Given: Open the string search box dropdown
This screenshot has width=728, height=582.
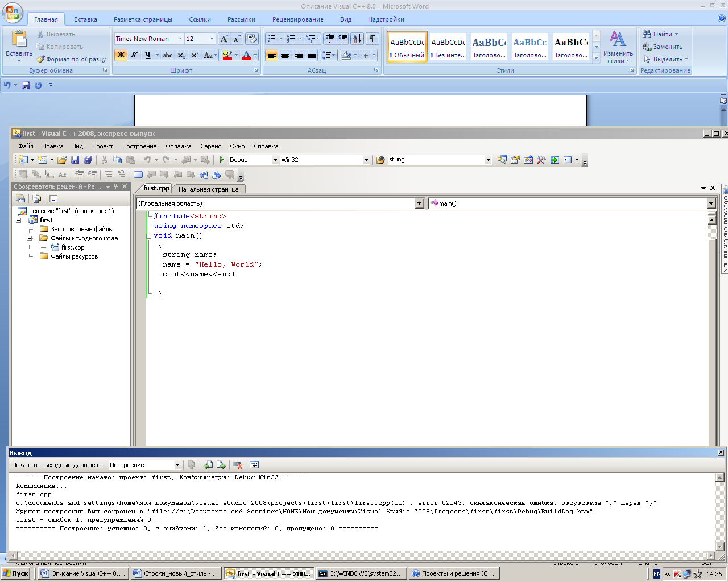Looking at the screenshot, I should (488, 160).
